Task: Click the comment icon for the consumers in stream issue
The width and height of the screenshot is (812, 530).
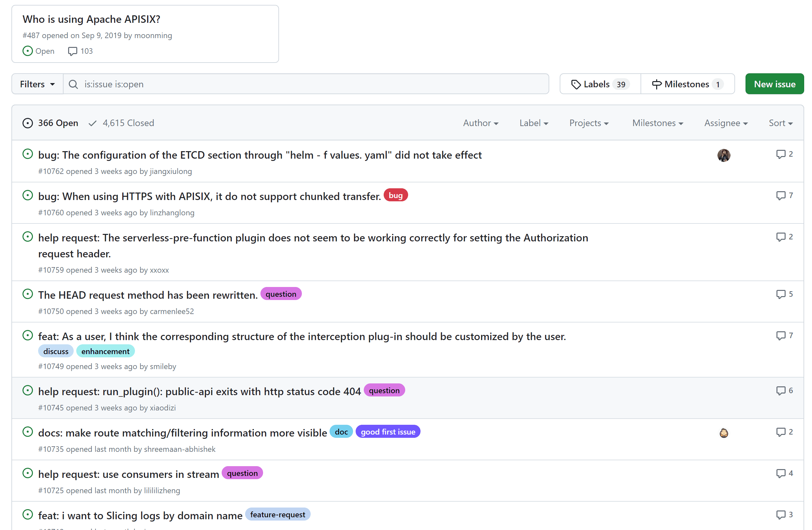Action: [x=781, y=473]
